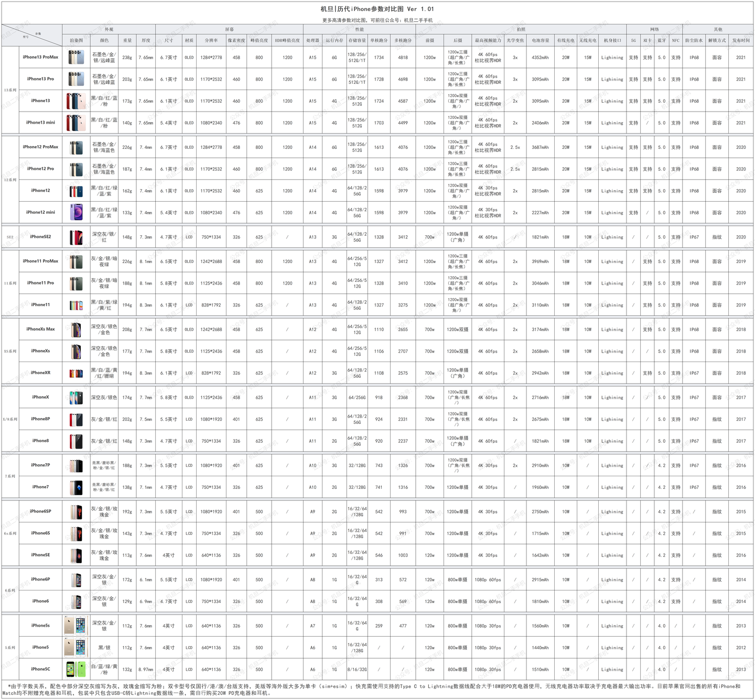Click the iPhone8P render image
Image resolution: width=755 pixels, height=700 pixels.
[x=76, y=419]
